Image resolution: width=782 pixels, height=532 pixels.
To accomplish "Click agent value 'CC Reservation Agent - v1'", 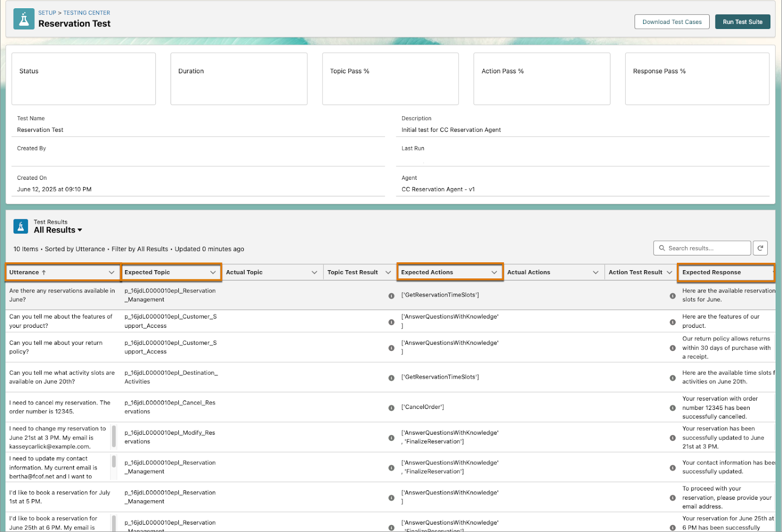I will tap(438, 189).
